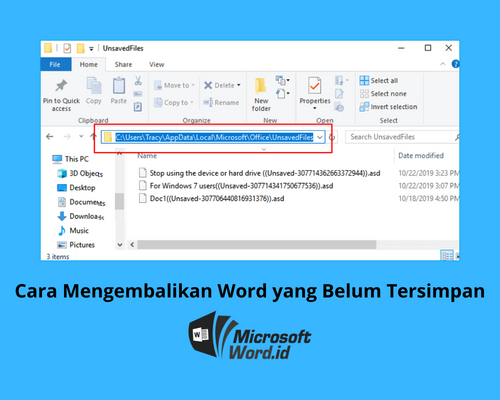
Task: Click the Paste shortcut icon
Action: coord(138,107)
